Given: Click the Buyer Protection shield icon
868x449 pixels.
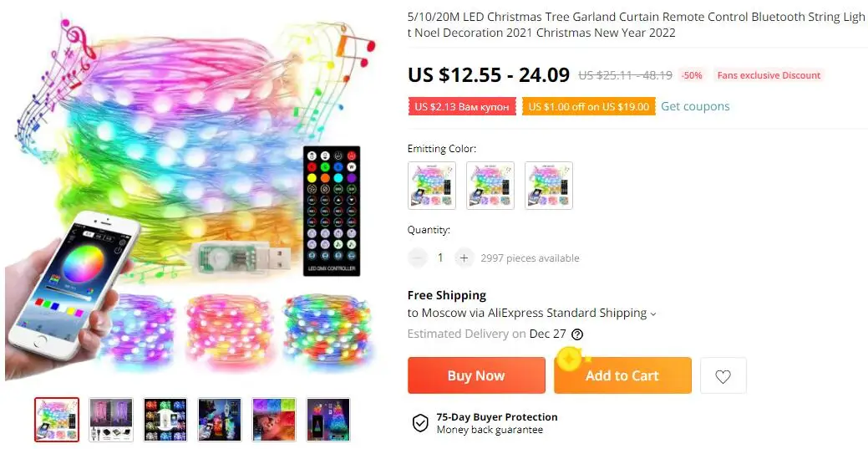Looking at the screenshot, I should [x=420, y=423].
